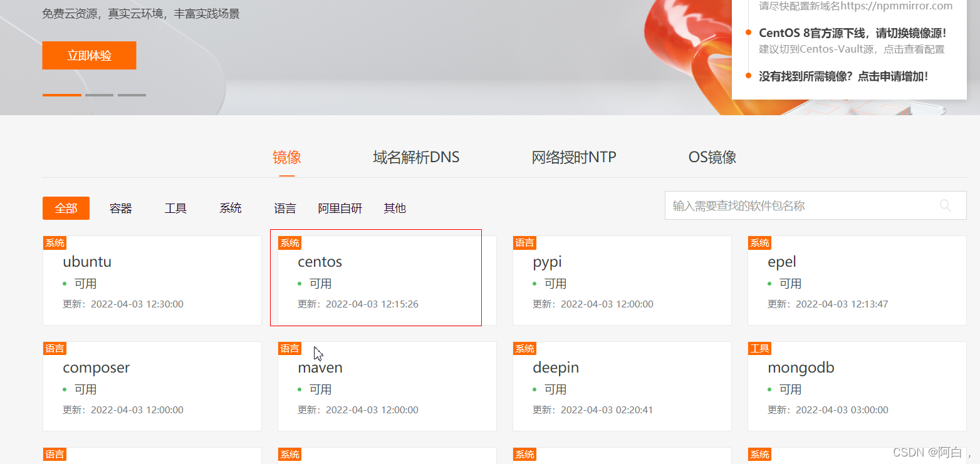Click the 免费云资源 banner subtitle text

click(141, 13)
